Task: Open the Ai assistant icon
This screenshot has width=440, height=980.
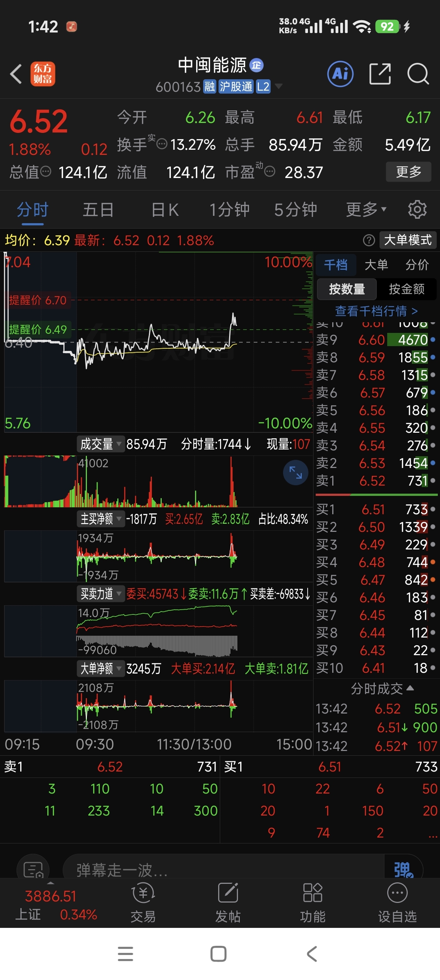Action: coord(340,74)
